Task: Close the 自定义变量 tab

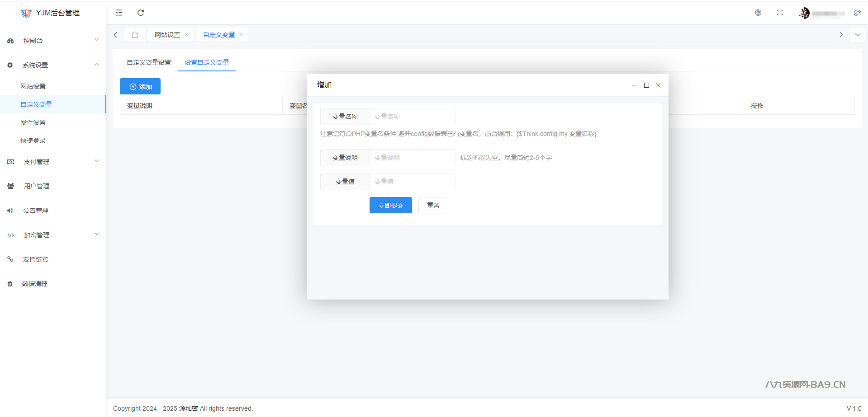Action: [241, 35]
